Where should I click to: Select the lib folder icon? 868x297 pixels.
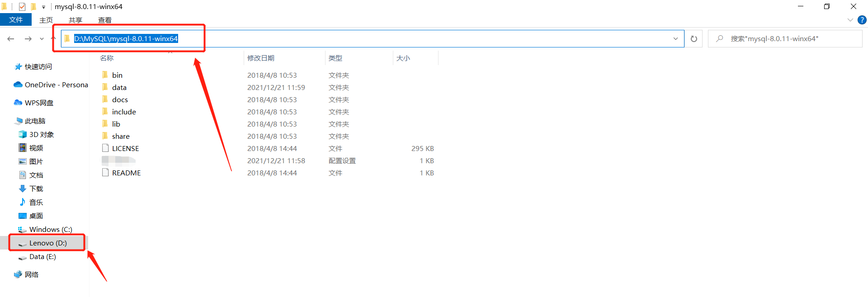105,124
